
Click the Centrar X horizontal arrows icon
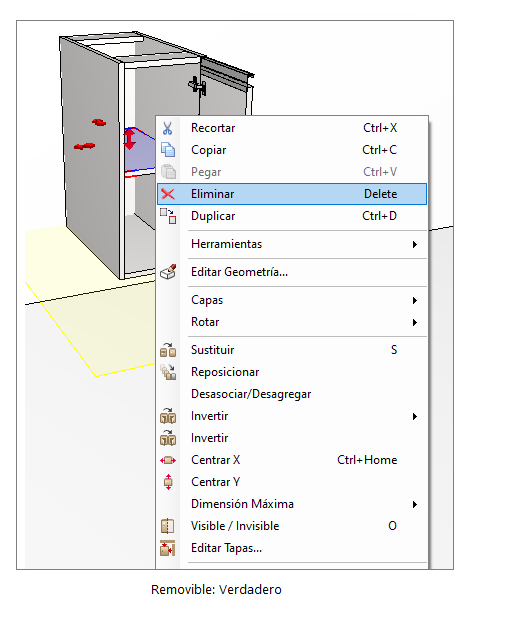point(168,460)
